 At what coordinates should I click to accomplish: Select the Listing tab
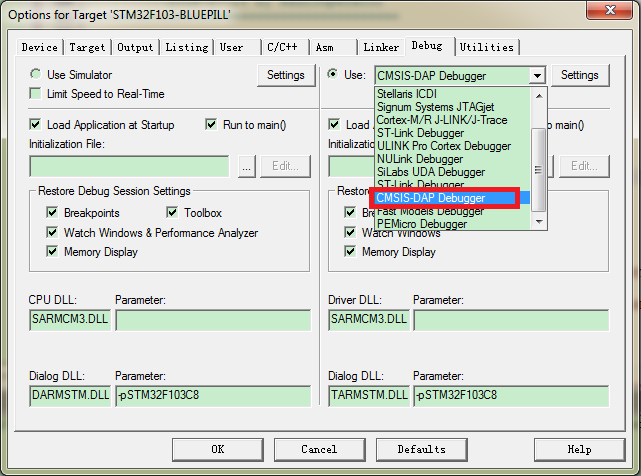pos(187,47)
